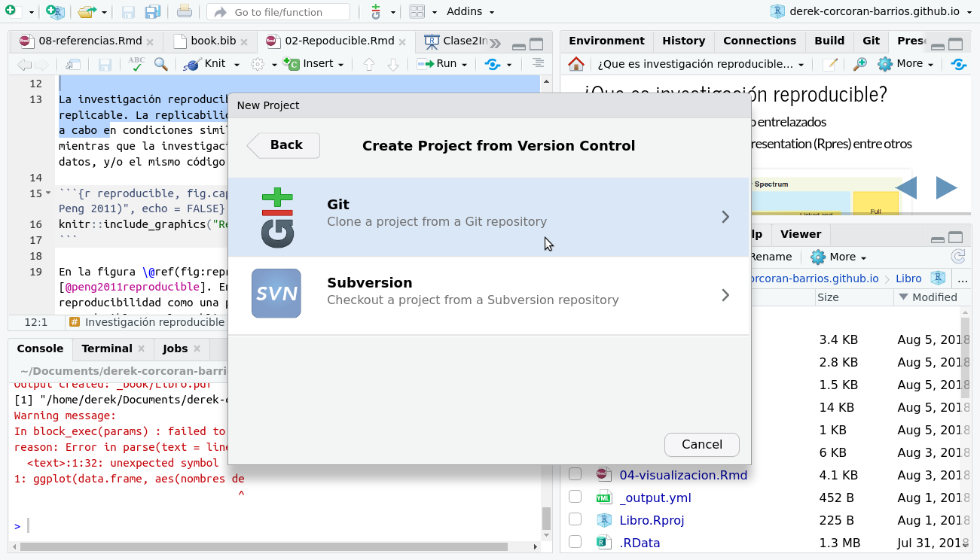This screenshot has height=560, width=980.
Task: Click the Cancel button in New Project dialog
Action: pos(701,444)
